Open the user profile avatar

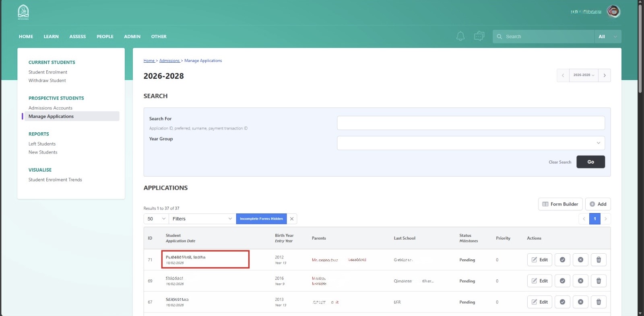click(x=613, y=12)
